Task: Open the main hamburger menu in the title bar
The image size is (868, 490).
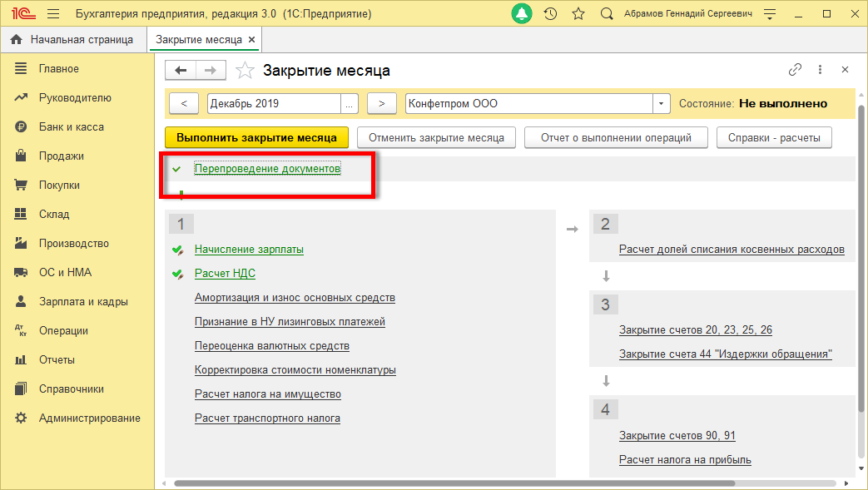Action: (53, 14)
